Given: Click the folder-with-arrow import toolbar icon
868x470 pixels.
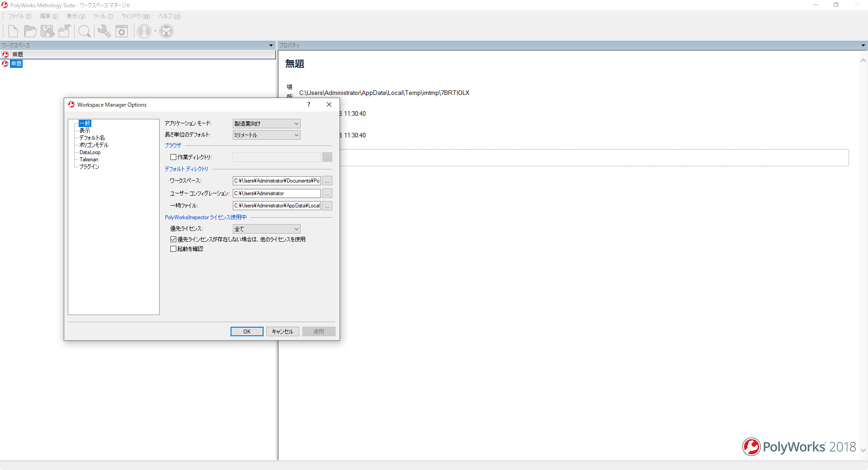Looking at the screenshot, I should 65,31.
